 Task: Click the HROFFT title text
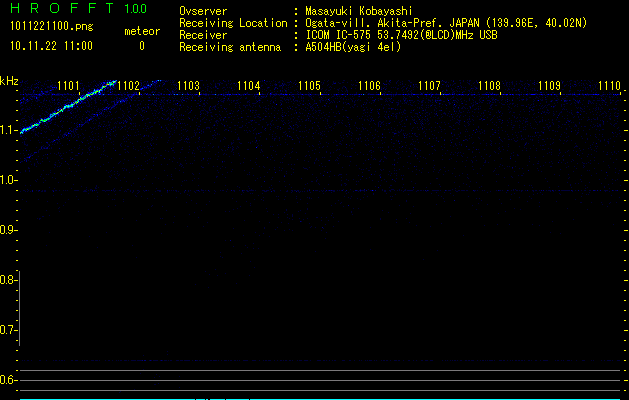(62, 8)
